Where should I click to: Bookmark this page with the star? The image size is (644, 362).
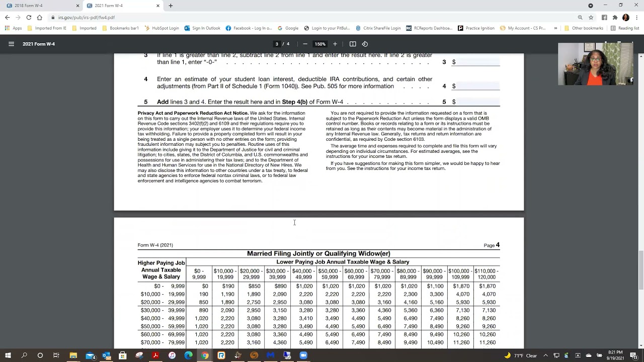point(591,17)
